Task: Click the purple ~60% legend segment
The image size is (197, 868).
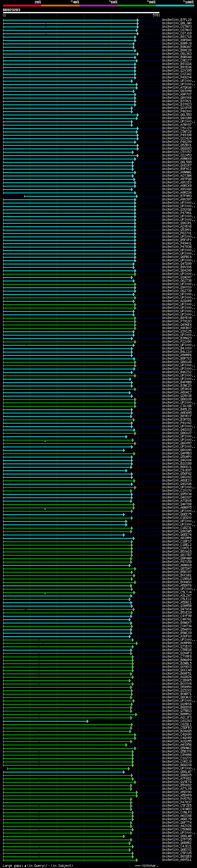Action: 99,6
